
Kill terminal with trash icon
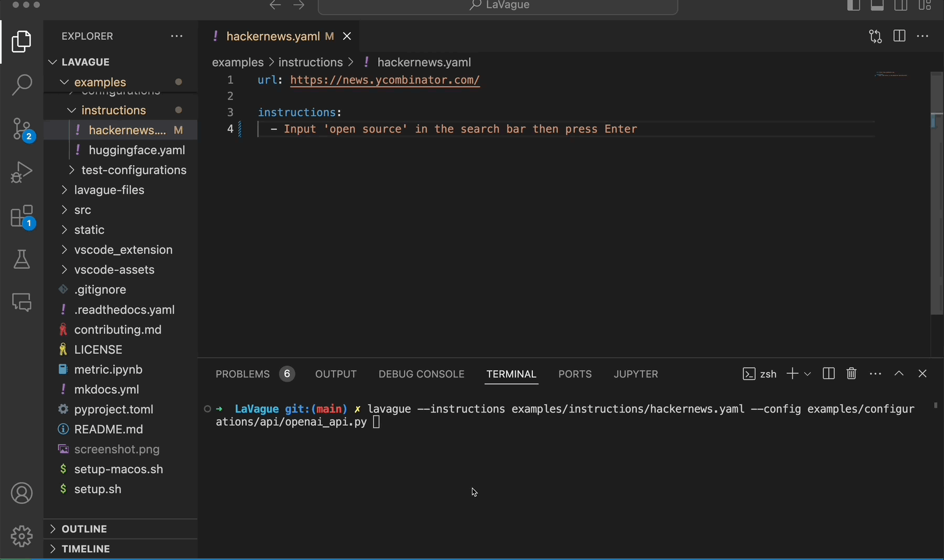coord(852,373)
